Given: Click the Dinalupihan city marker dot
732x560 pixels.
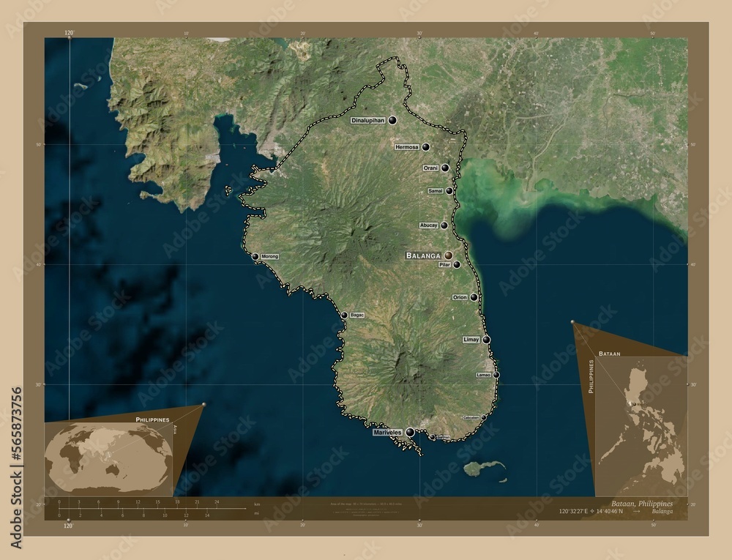Looking at the screenshot, I should pos(392,120).
